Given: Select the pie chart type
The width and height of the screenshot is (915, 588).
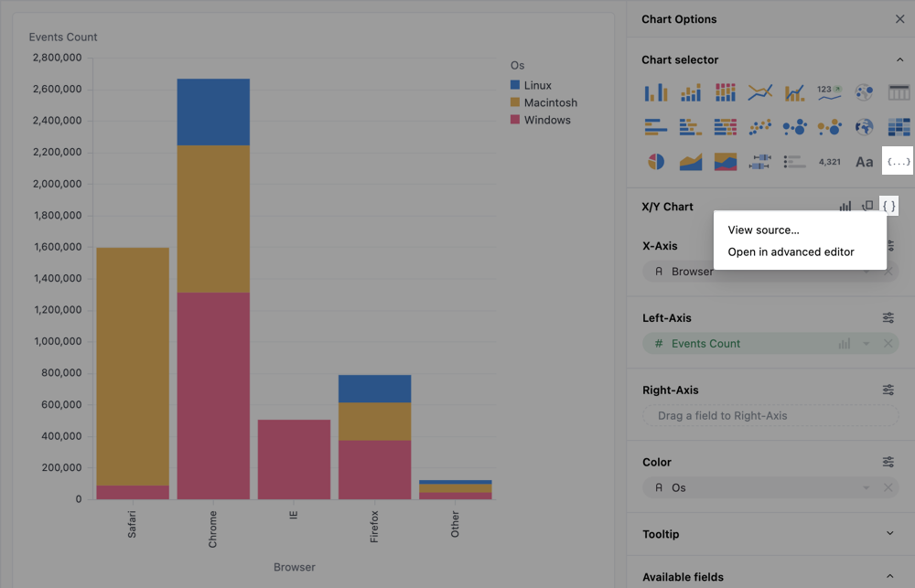Looking at the screenshot, I should pyautogui.click(x=654, y=161).
